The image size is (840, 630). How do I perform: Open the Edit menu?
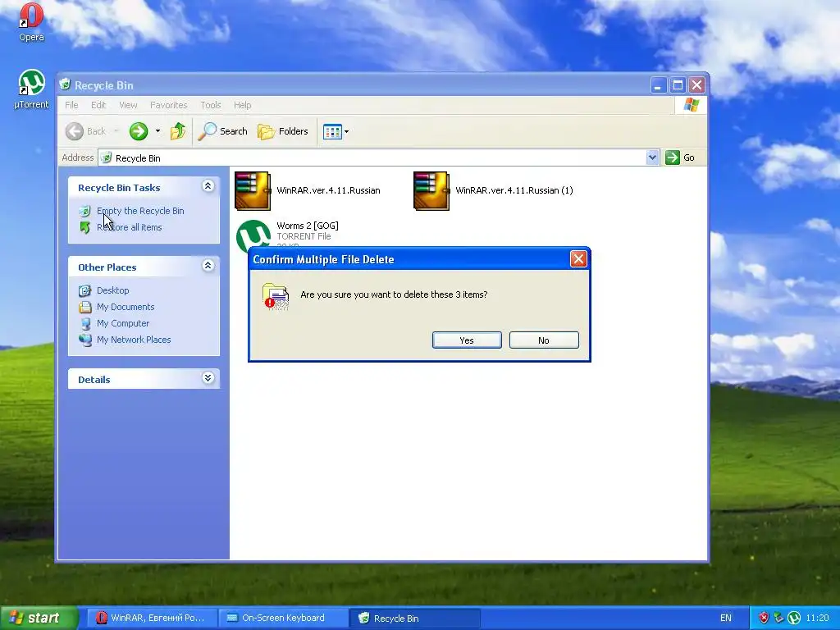(98, 105)
